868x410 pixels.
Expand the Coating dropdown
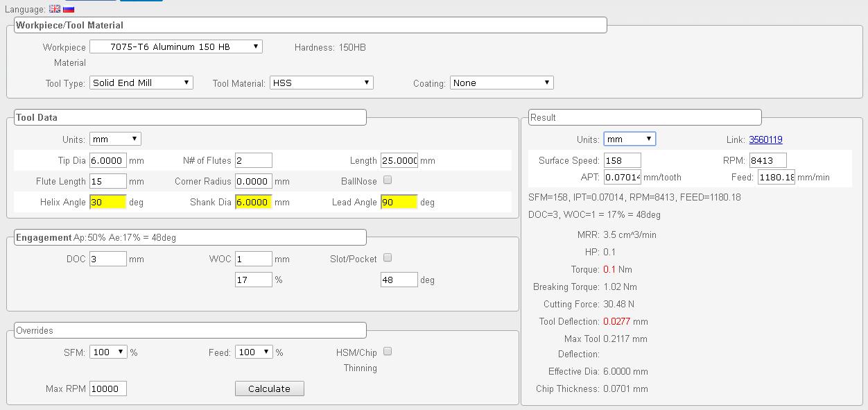pos(501,83)
